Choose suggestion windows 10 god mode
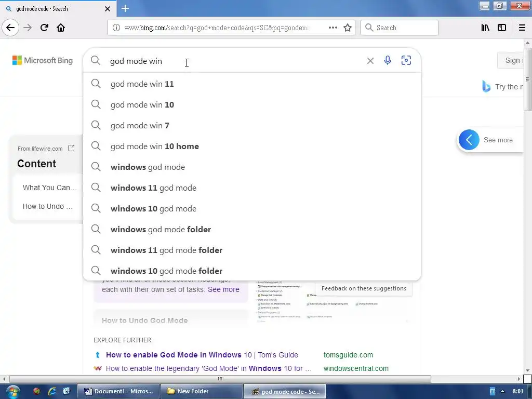 (252, 208)
